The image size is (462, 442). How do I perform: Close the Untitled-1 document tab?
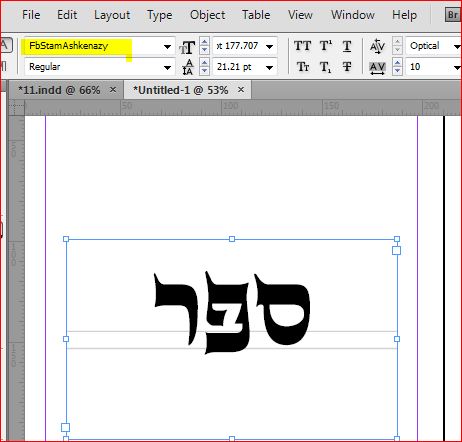(x=241, y=89)
